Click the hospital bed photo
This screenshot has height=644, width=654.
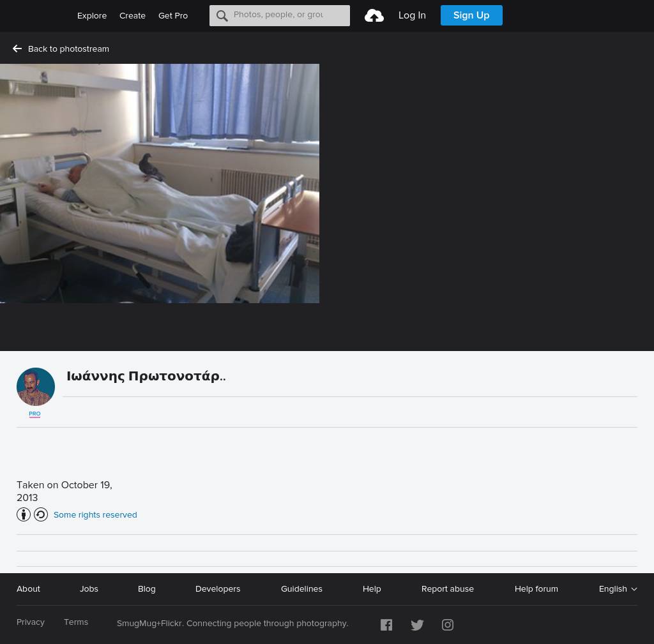(160, 183)
